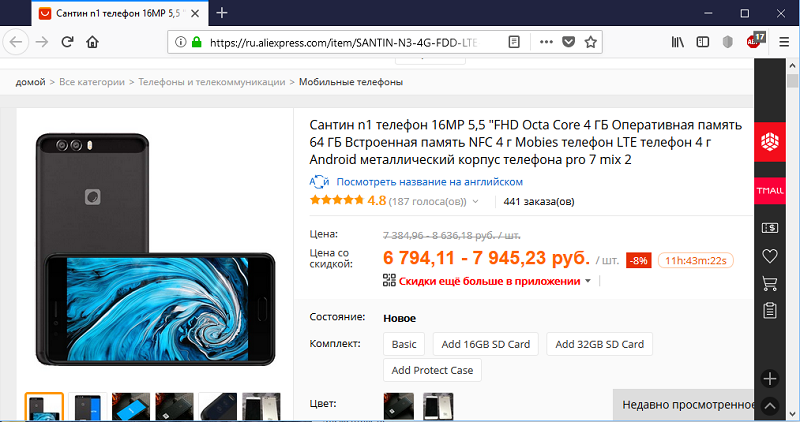Viewport: 800px width, 422px height.
Task: Select Add 16GB SD Card option
Action: point(486,344)
